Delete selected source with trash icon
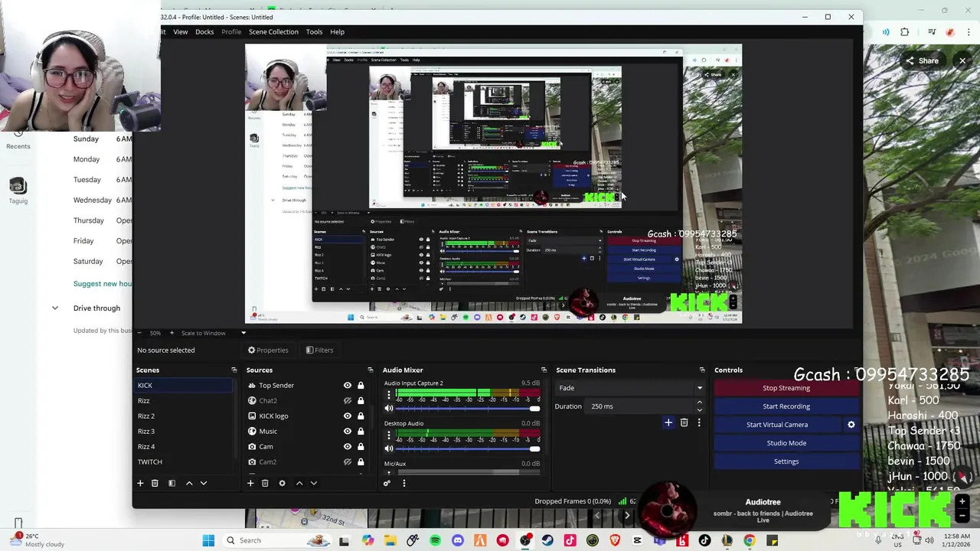Image resolution: width=980 pixels, height=551 pixels. [265, 483]
